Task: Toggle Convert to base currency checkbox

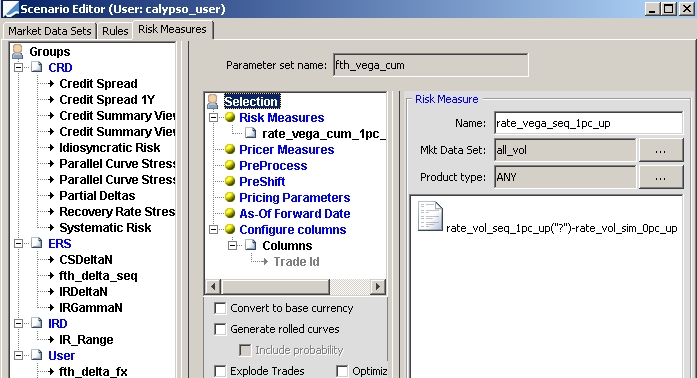Action: pos(220,308)
